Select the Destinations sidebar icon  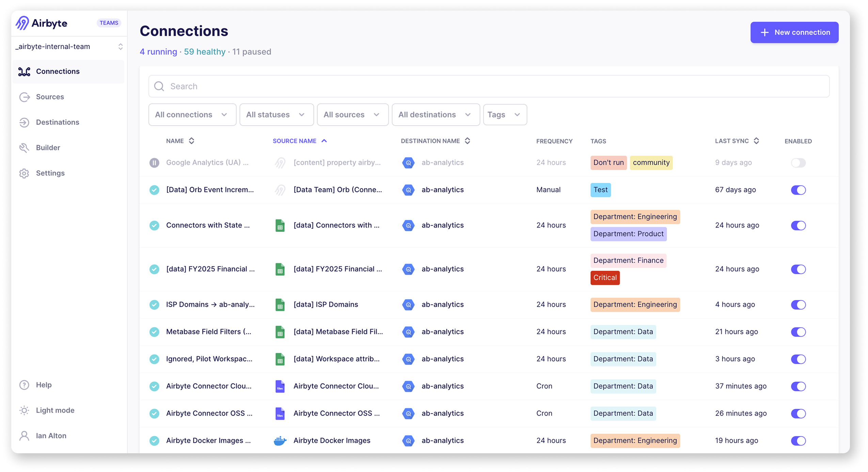pyautogui.click(x=24, y=123)
